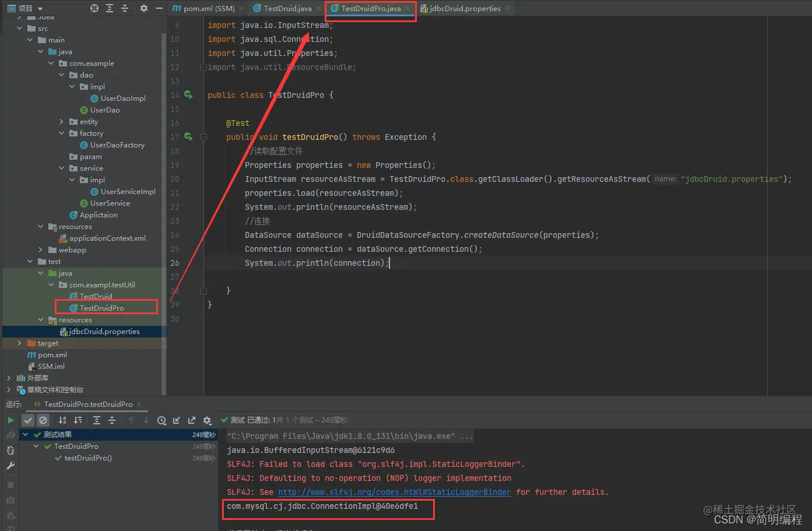Click the locate current file (crosshair) icon

94,8
